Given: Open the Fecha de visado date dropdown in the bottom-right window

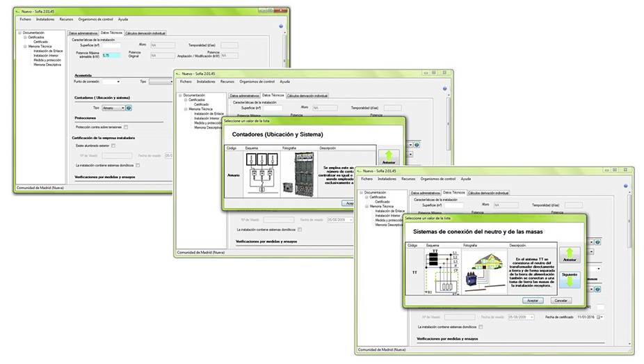Looking at the screenshot, I should tap(521, 317).
